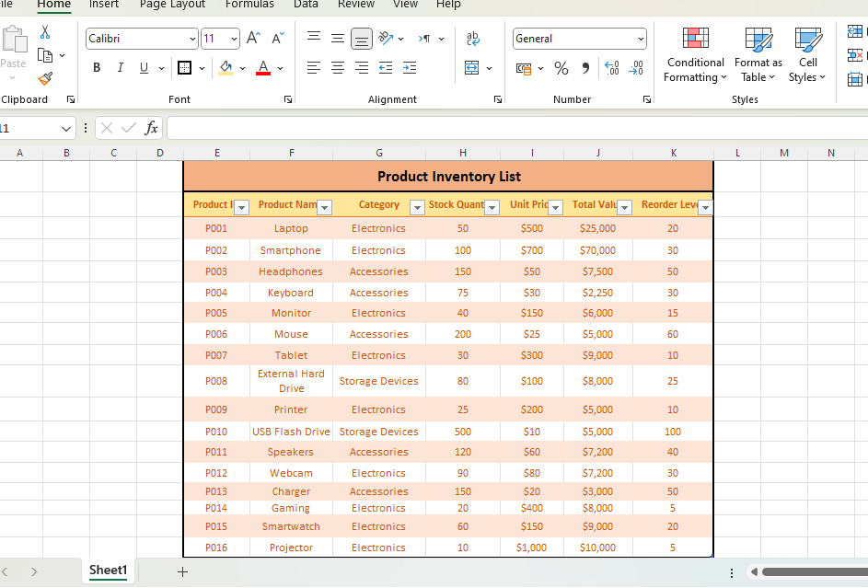
Task: Apply Comma Style format
Action: pyautogui.click(x=585, y=68)
